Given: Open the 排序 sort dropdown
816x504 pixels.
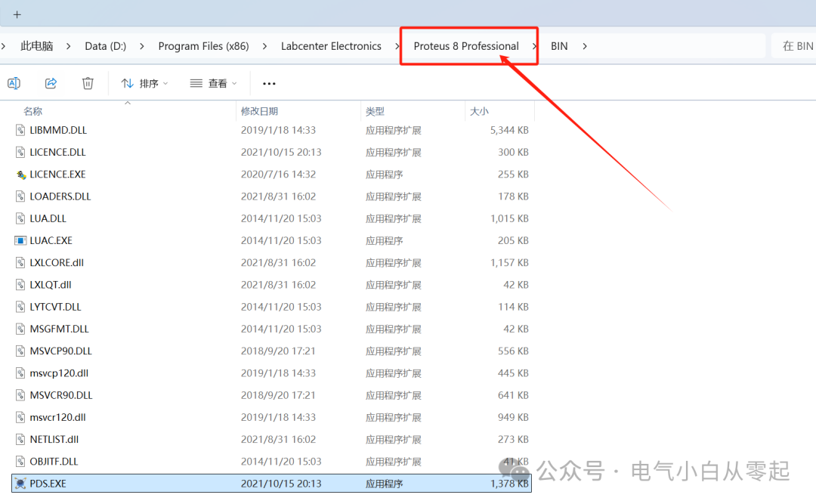Looking at the screenshot, I should (x=144, y=83).
